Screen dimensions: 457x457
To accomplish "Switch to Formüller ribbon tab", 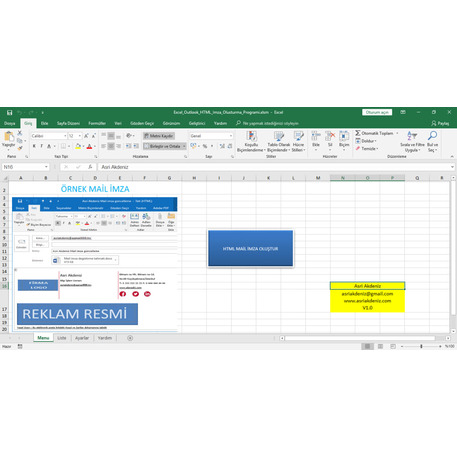I will point(97,123).
